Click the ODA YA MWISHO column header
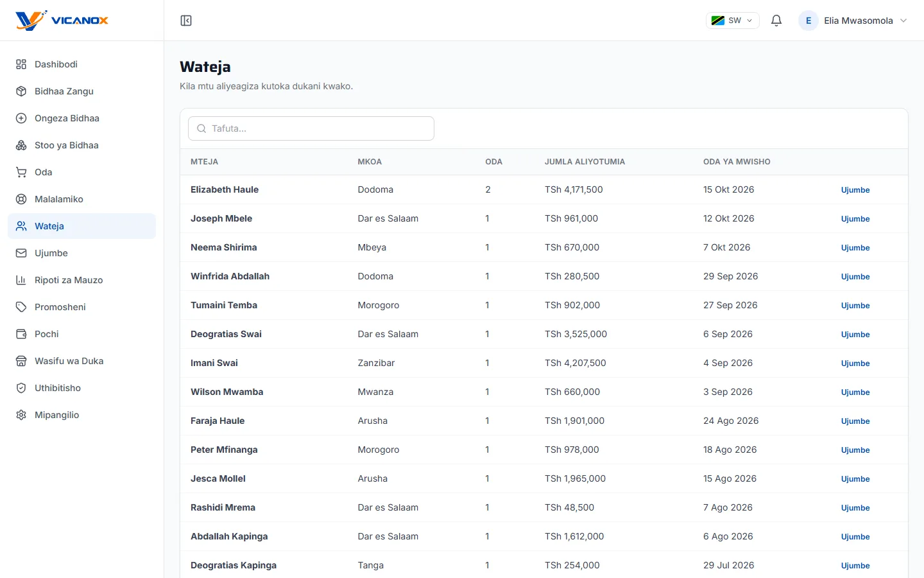Image resolution: width=924 pixels, height=578 pixels. (737, 162)
